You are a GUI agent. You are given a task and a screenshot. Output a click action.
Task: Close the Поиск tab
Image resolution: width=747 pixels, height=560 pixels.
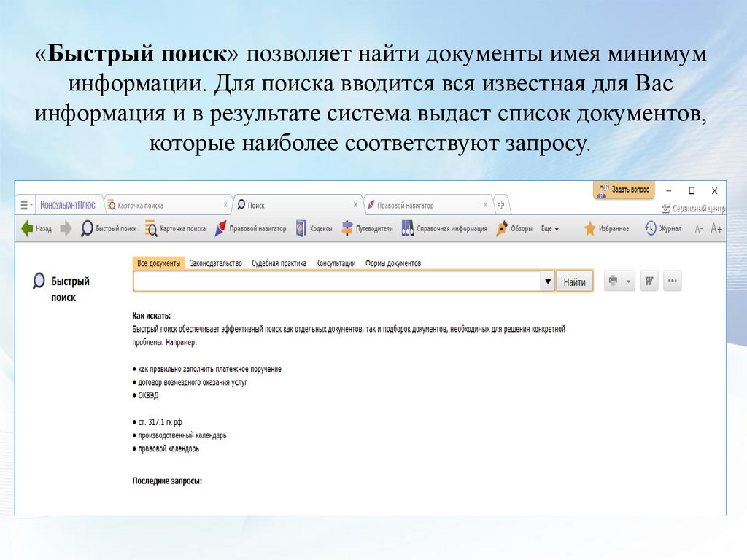[355, 205]
